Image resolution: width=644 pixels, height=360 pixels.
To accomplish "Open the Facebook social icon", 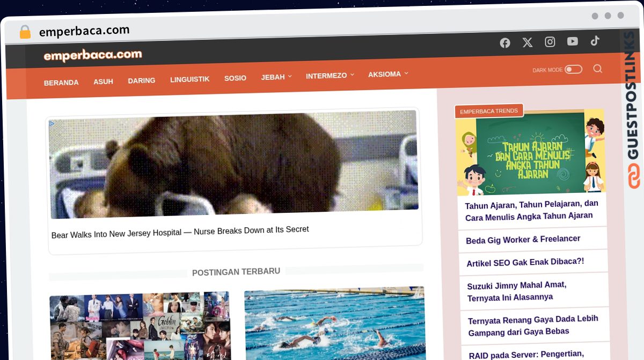I will tap(505, 43).
